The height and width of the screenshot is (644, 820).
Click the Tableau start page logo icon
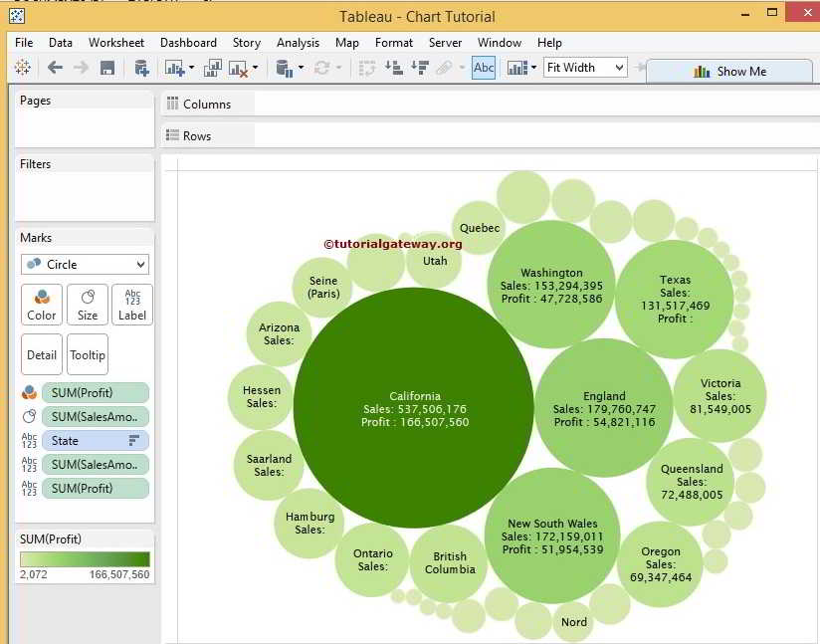tap(22, 68)
